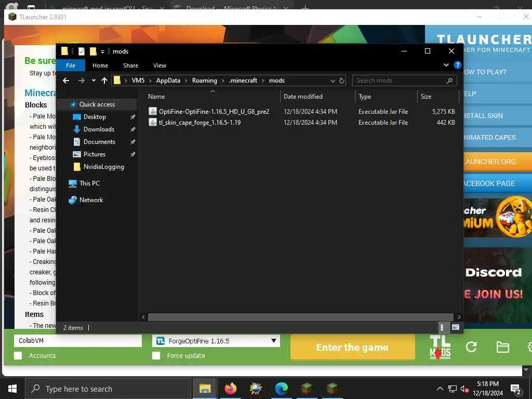
Task: Go up one folder level
Action: click(104, 81)
